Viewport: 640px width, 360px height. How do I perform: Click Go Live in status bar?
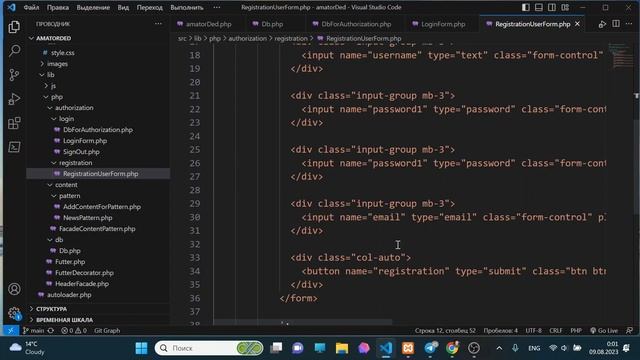pos(604,330)
